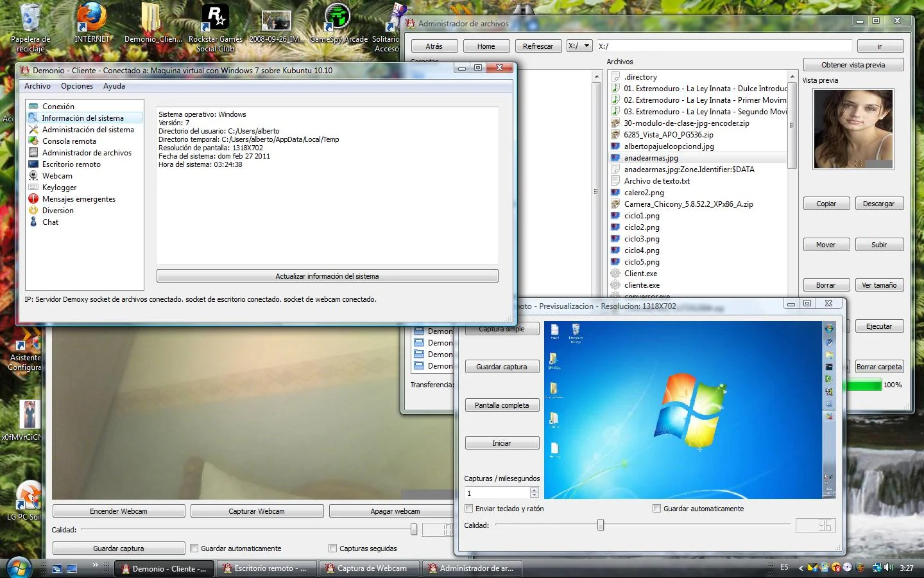Click the transfer progress bar at 100%

coord(864,385)
